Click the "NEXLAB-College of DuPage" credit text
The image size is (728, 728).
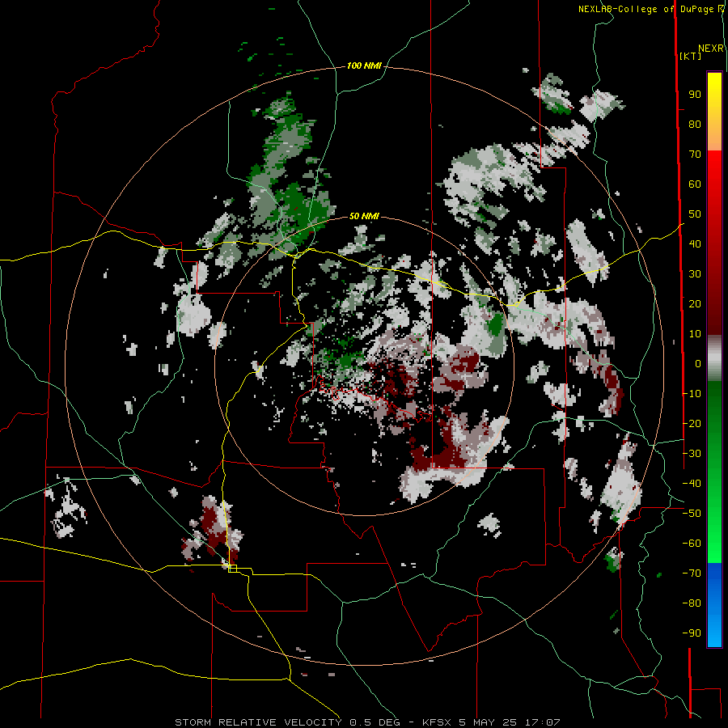coord(648,9)
